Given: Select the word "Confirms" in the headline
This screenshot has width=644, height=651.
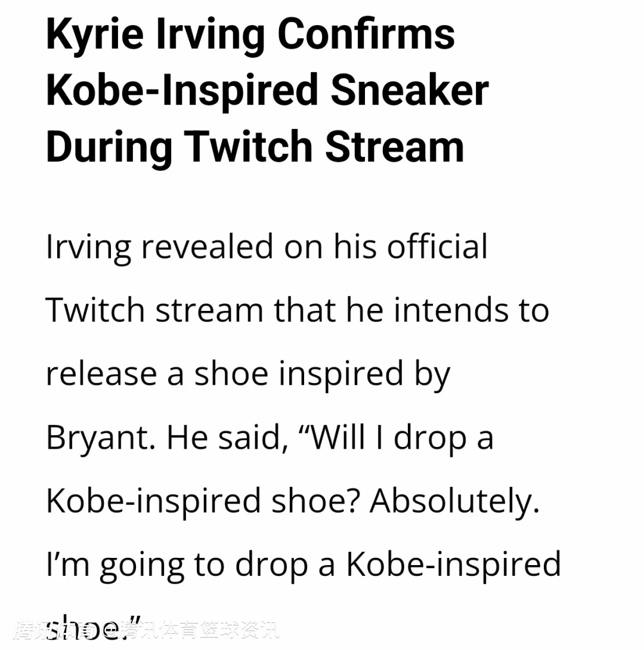Looking at the screenshot, I should click(366, 33).
